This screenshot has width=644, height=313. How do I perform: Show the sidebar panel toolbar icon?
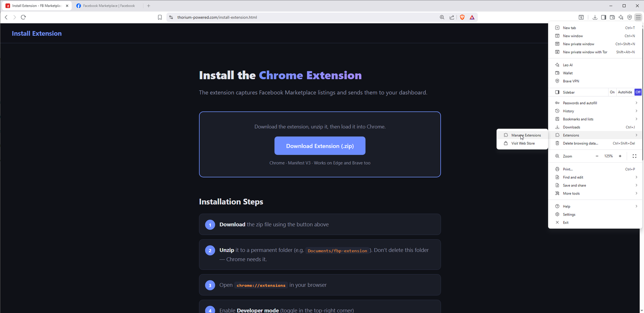pos(604,17)
